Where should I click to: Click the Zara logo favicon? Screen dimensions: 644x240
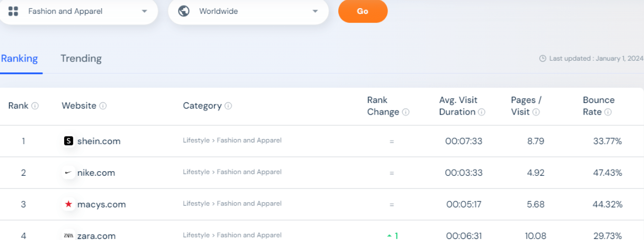[69, 235]
